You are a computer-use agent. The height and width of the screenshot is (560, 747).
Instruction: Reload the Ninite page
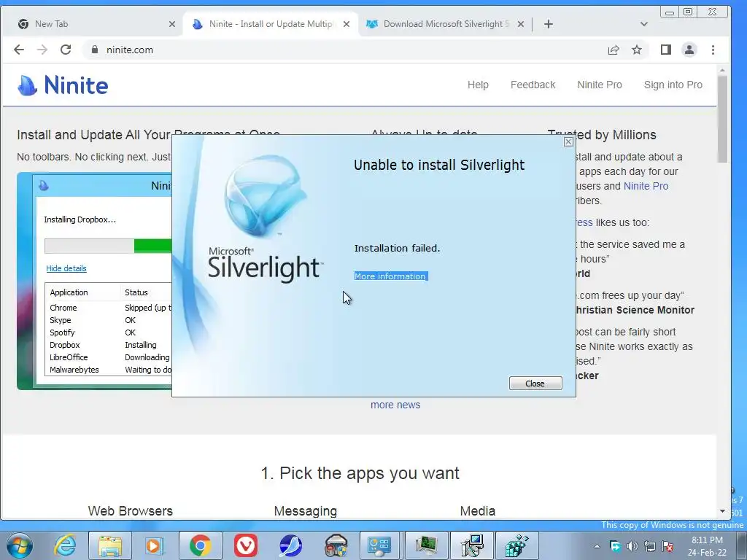pyautogui.click(x=66, y=50)
